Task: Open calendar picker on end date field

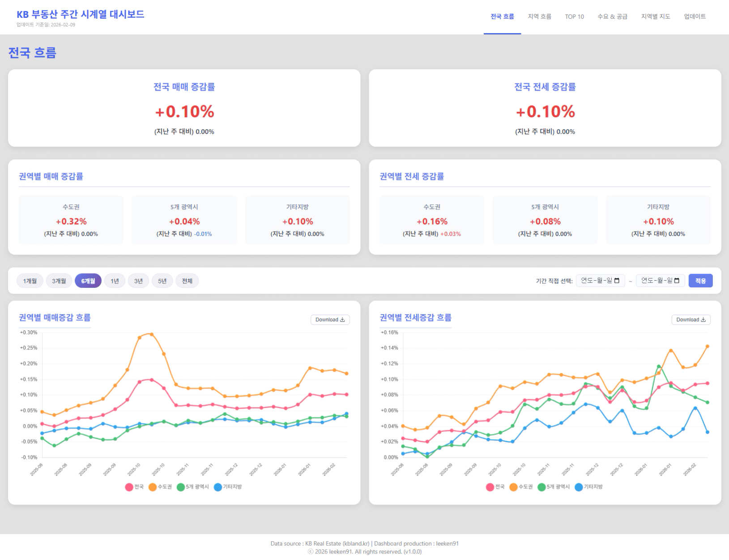Action: tap(677, 281)
